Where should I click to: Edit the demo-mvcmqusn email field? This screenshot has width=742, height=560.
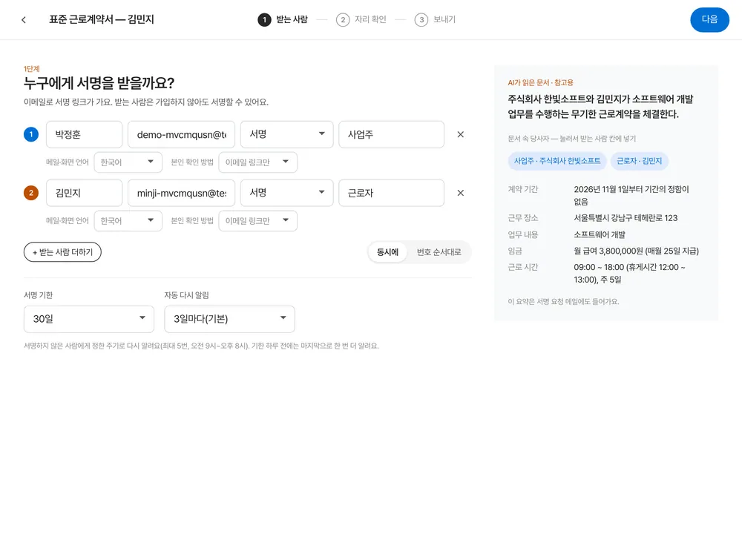pyautogui.click(x=181, y=134)
